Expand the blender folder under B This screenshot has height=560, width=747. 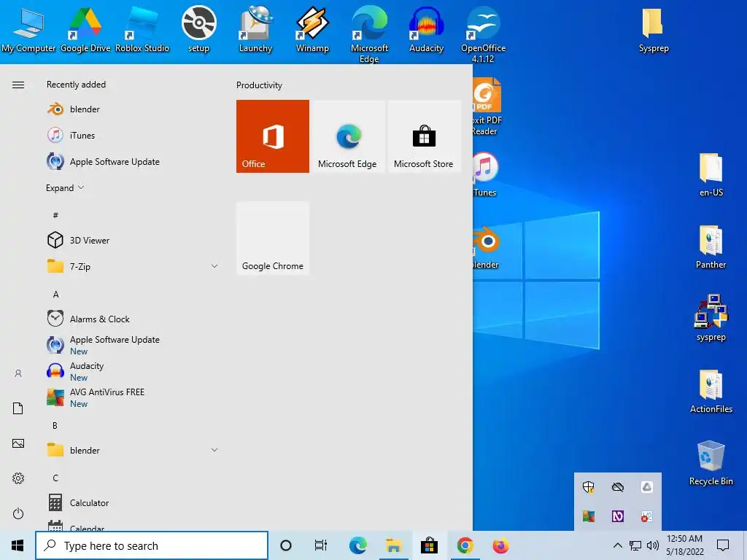point(214,449)
